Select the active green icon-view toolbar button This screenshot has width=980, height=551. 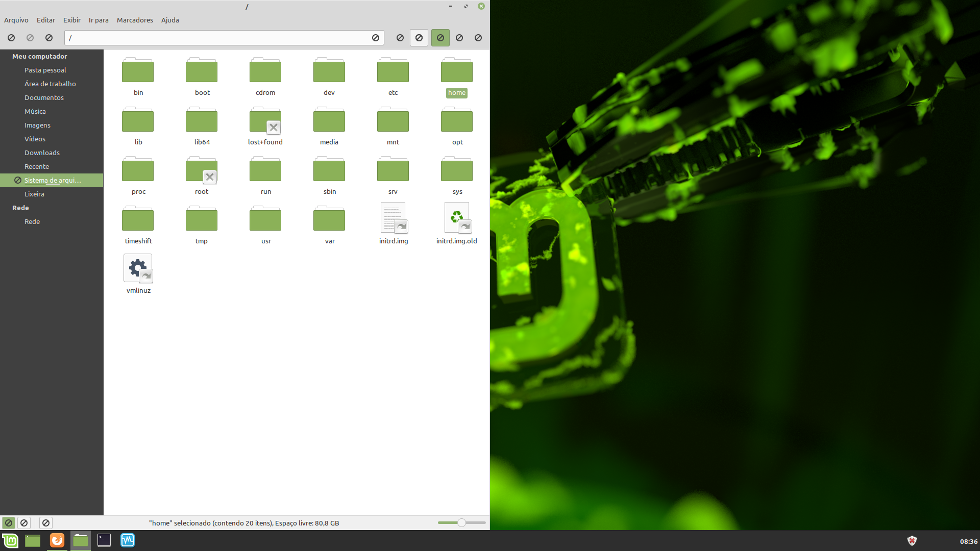tap(440, 38)
